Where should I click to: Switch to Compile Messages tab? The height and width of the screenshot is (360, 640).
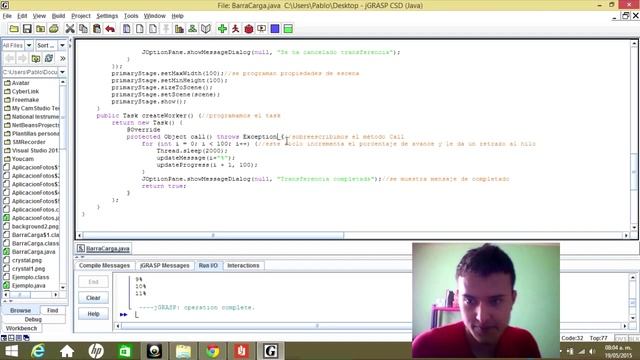tap(104, 266)
